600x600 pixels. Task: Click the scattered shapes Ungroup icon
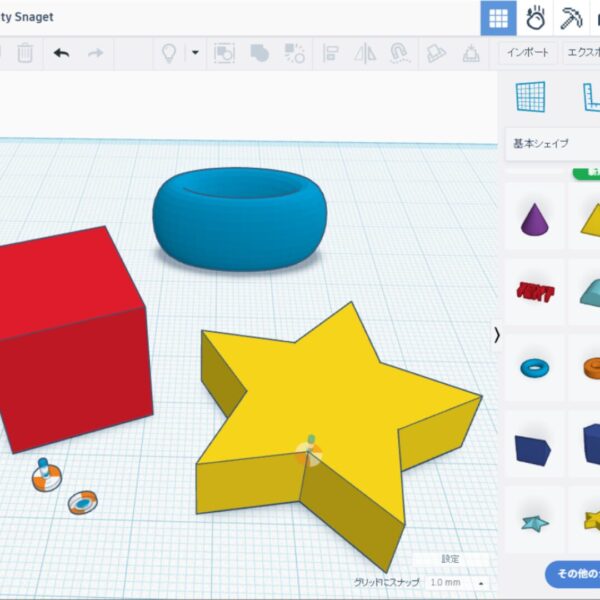[294, 53]
